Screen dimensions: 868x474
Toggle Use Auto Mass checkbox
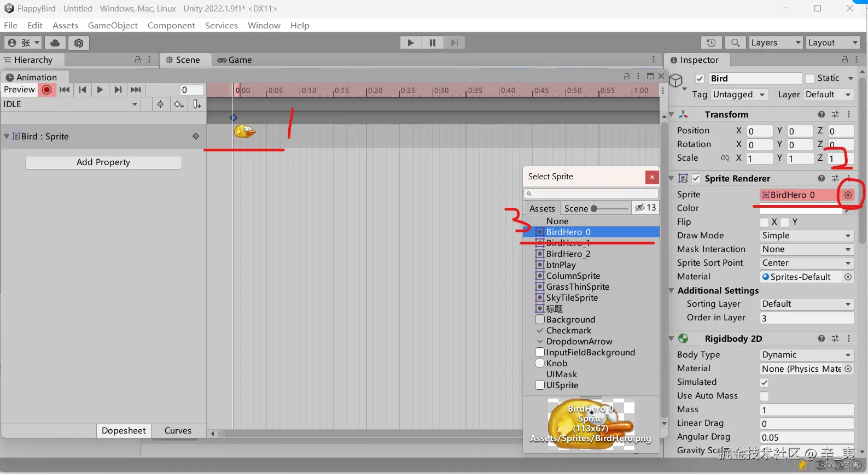765,396
